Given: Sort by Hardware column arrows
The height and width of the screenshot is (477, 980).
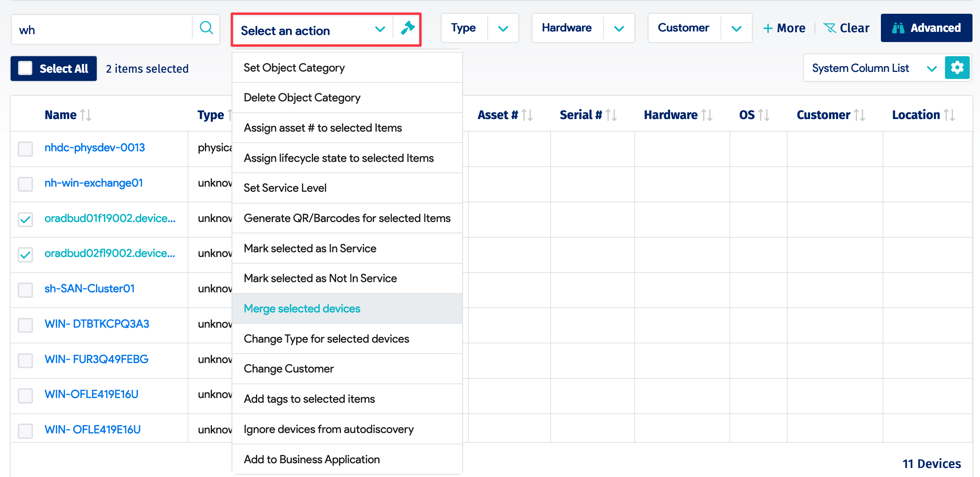Looking at the screenshot, I should pos(707,115).
